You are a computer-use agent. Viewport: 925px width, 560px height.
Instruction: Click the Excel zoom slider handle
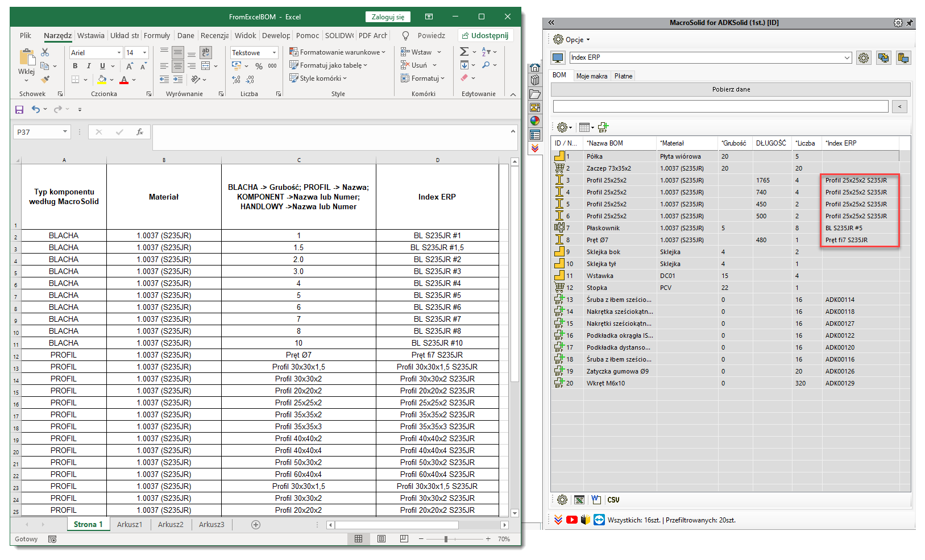(446, 539)
